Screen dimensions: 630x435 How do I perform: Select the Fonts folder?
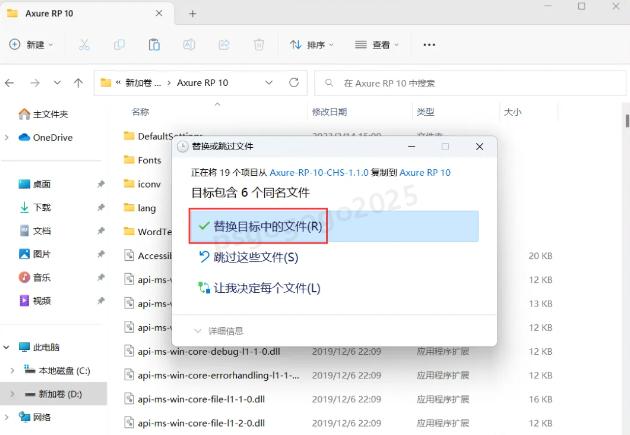click(143, 160)
